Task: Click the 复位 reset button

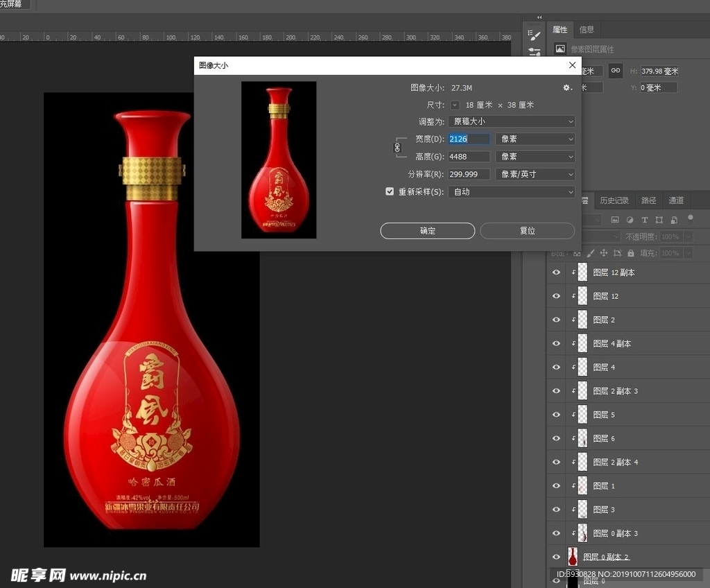Action: [x=528, y=231]
